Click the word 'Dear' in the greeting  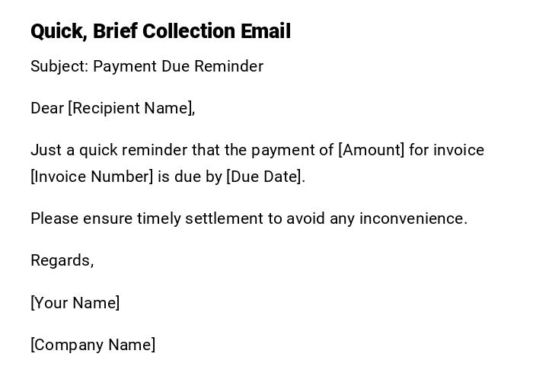coord(47,108)
